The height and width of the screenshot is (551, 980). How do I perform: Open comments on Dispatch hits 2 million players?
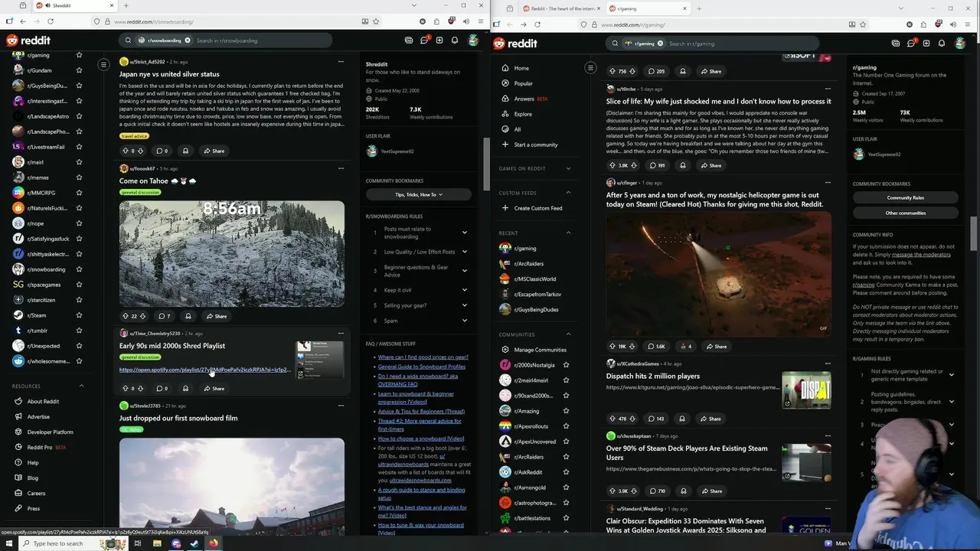[655, 419]
